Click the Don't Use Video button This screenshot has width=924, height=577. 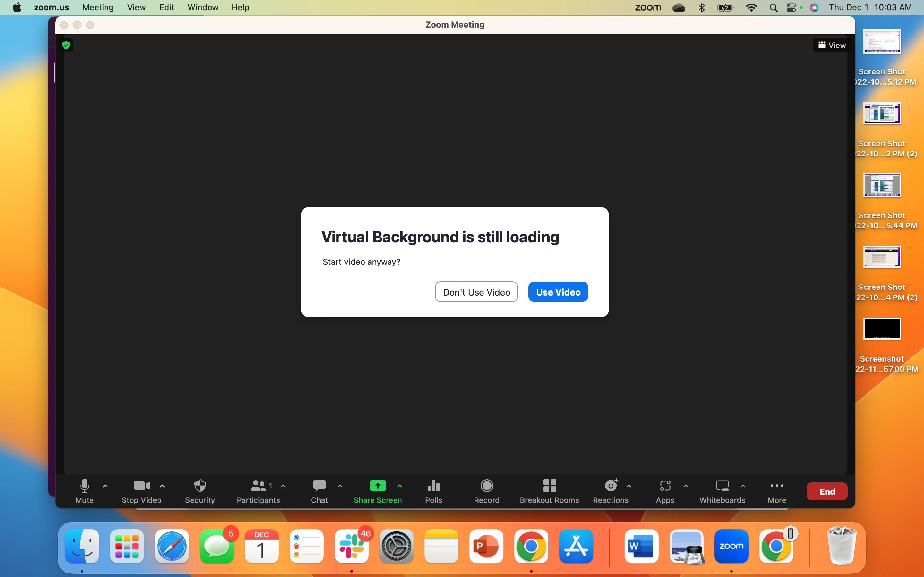pyautogui.click(x=476, y=292)
